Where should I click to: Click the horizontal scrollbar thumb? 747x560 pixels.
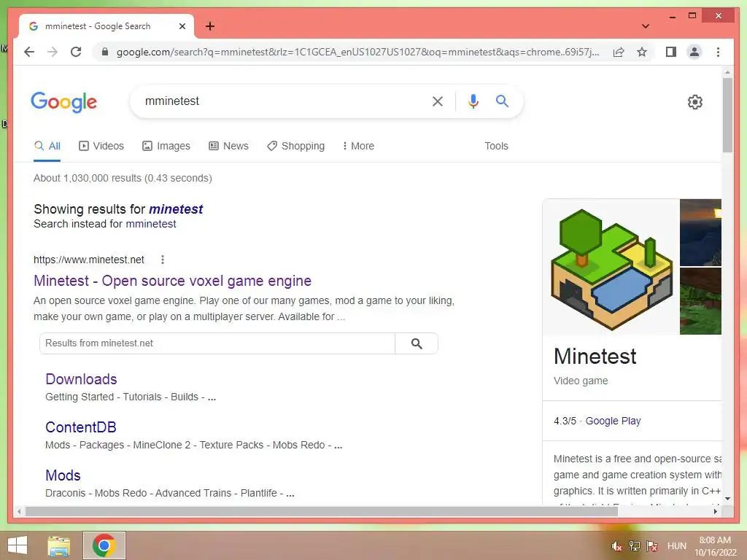coord(322,511)
